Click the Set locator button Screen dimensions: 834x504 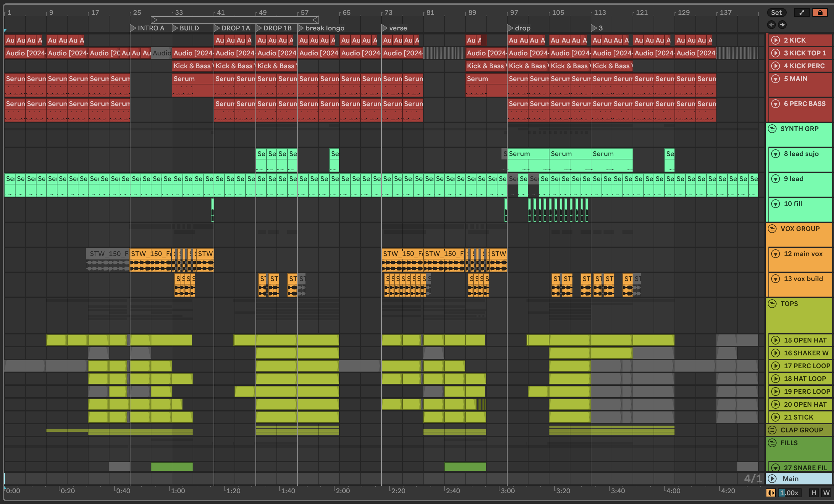coord(776,12)
